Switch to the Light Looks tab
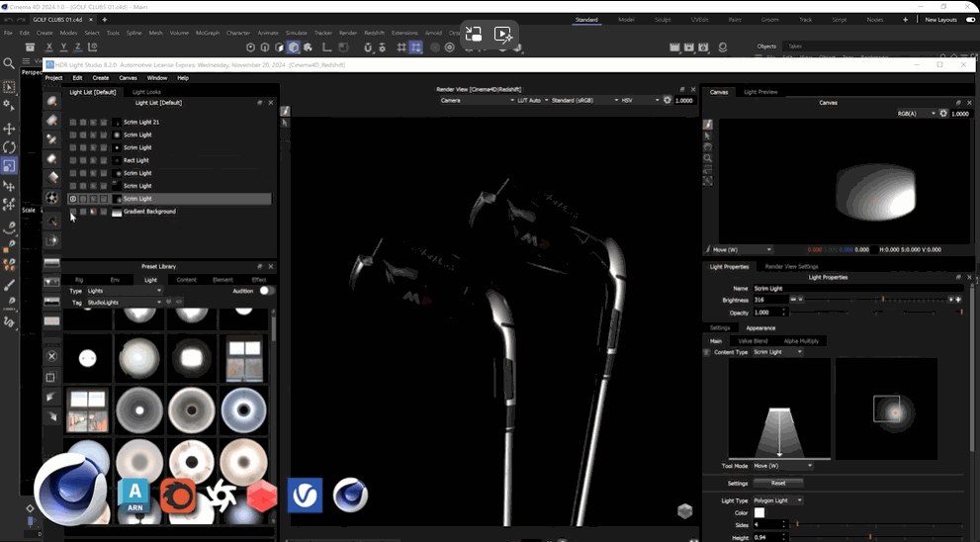Screen dimensions: 980x542 click(147, 92)
